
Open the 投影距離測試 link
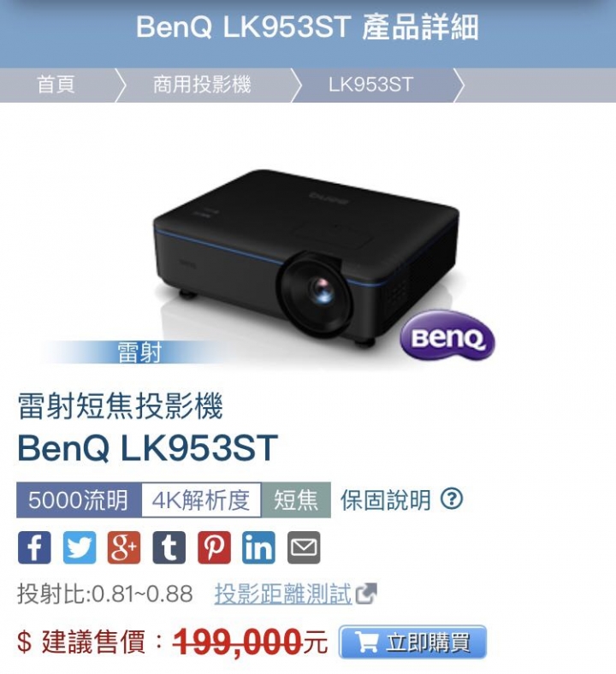pyautogui.click(x=283, y=594)
